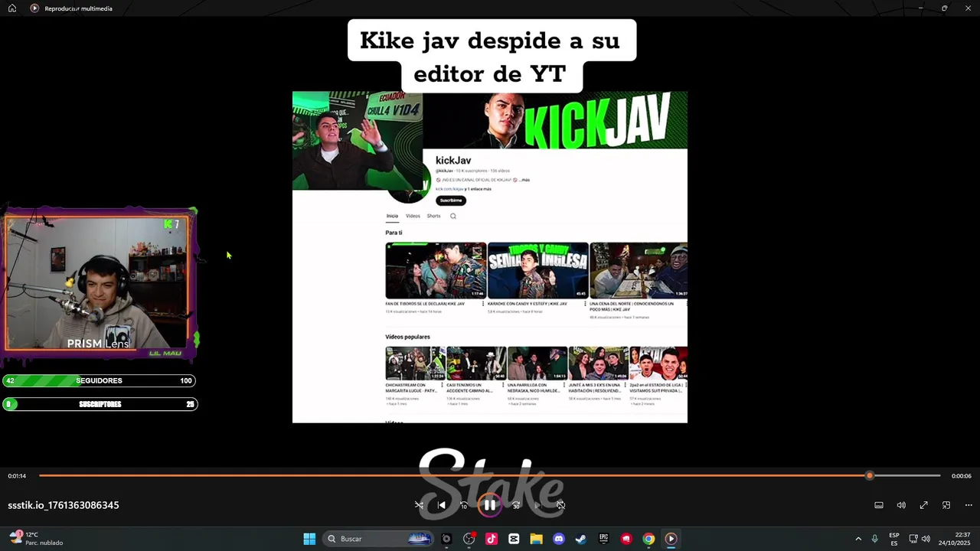980x551 pixels.
Task: Click the SUSCRIPTORES progress bar overlay
Action: coord(100,404)
